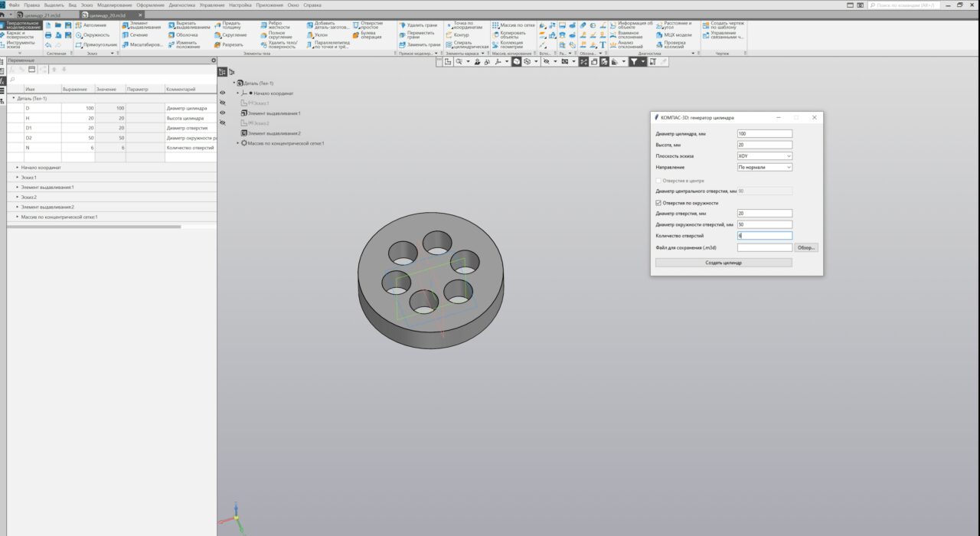Screen dimensions: 980x536
Task: Select the Автолиния sketch tool
Action: click(x=91, y=25)
